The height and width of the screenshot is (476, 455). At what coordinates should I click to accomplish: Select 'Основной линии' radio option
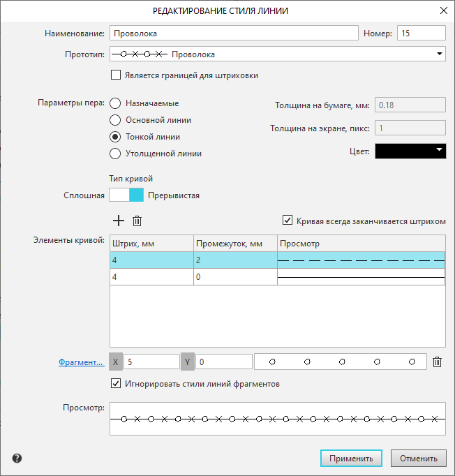(x=115, y=119)
